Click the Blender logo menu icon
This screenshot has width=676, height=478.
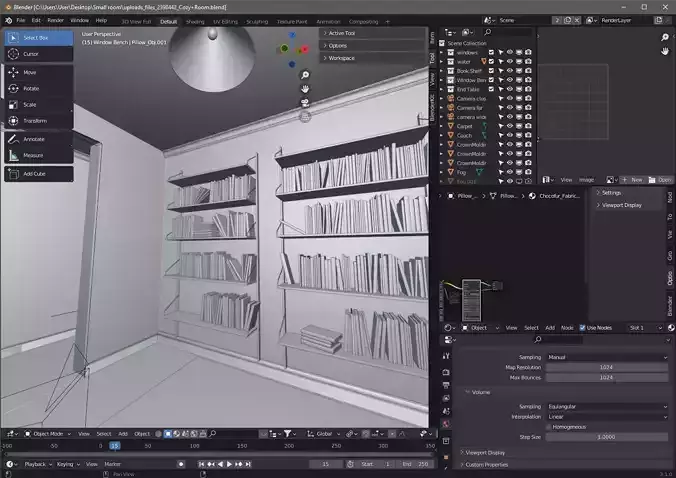[9, 20]
